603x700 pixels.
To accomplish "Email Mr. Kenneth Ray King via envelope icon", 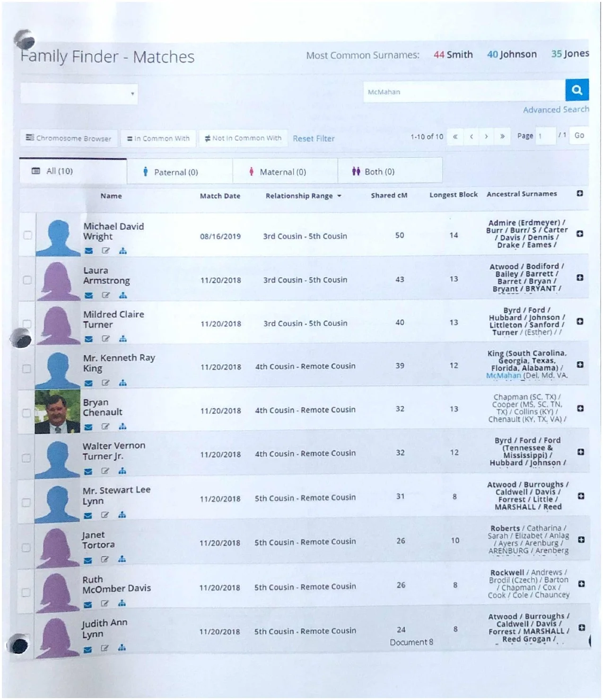I will tap(88, 383).
